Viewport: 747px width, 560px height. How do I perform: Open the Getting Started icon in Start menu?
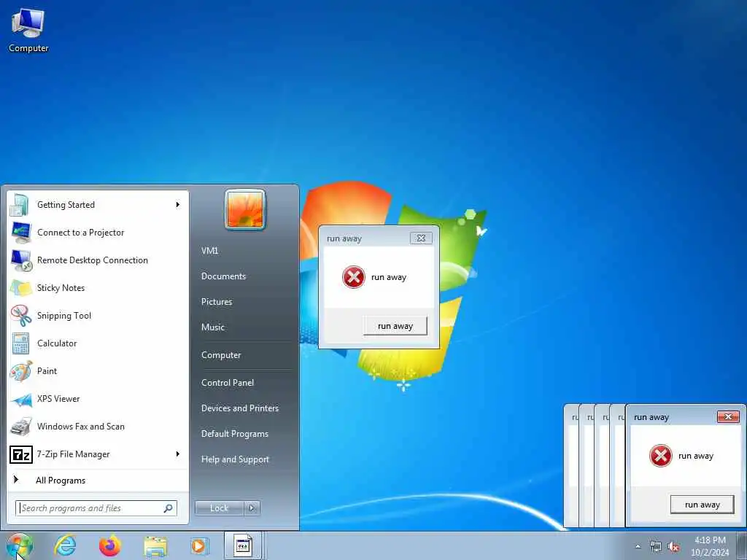(x=20, y=205)
